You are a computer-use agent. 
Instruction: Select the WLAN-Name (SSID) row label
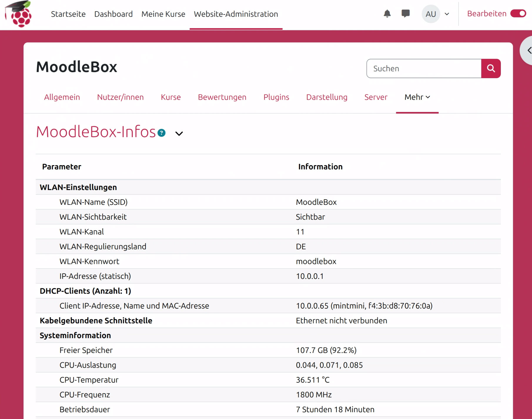pyautogui.click(x=93, y=202)
